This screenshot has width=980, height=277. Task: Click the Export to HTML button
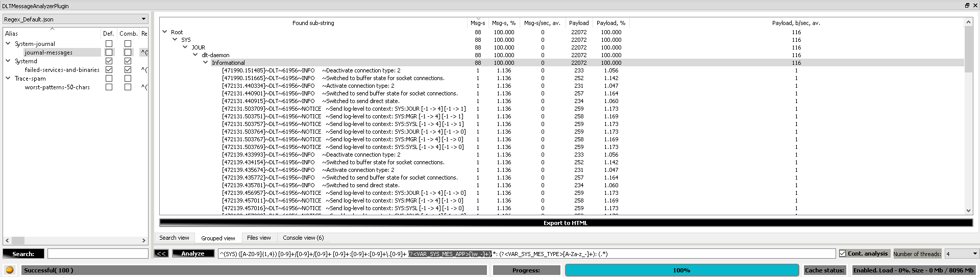pyautogui.click(x=566, y=223)
